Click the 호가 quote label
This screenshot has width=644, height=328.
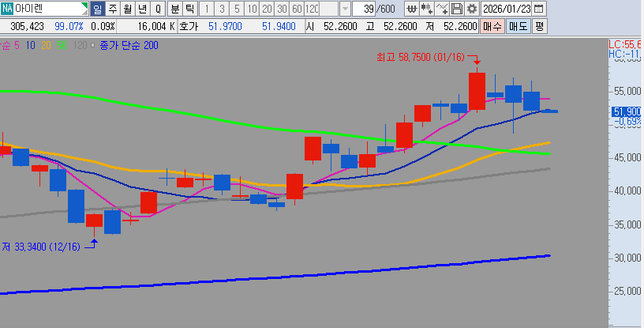tap(189, 27)
